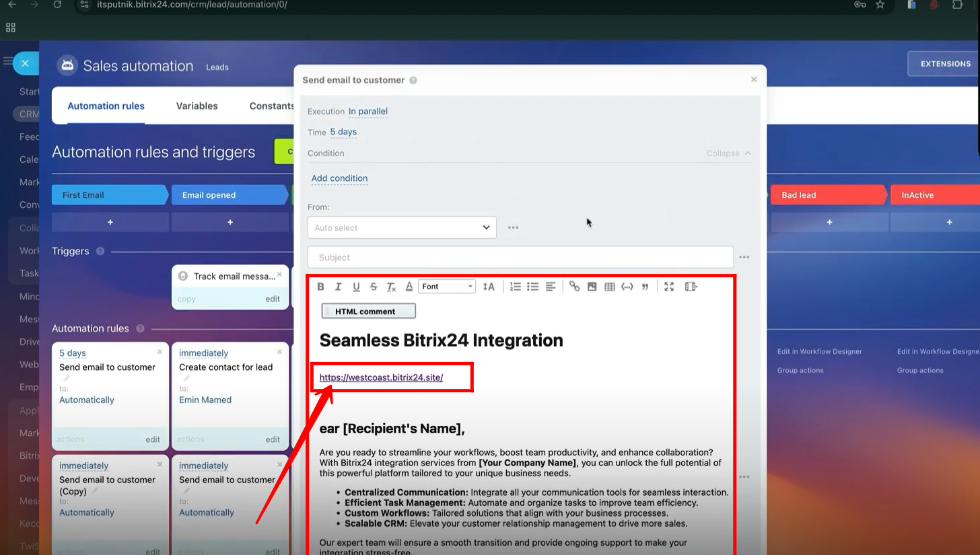Open ellipsis menu next to From field
The width and height of the screenshot is (980, 555).
click(513, 227)
